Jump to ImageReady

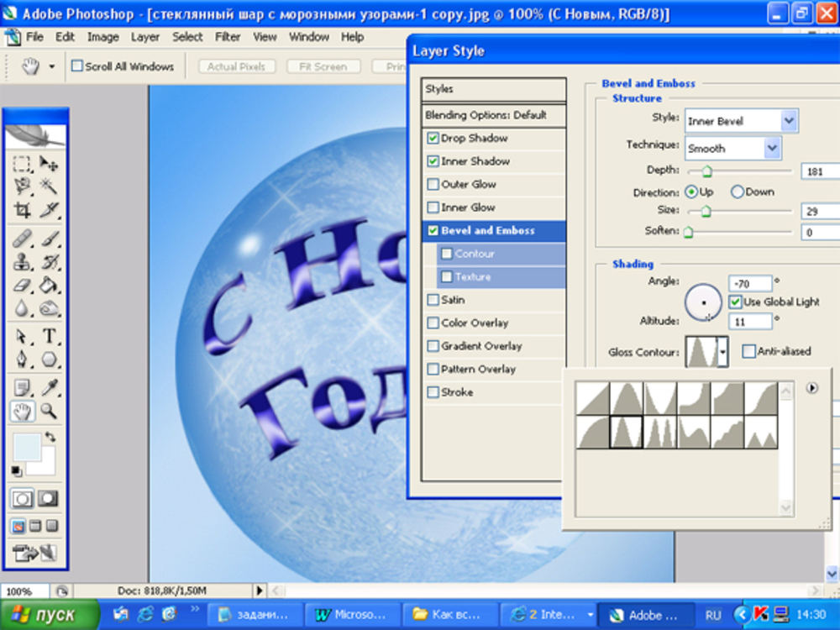[x=34, y=553]
